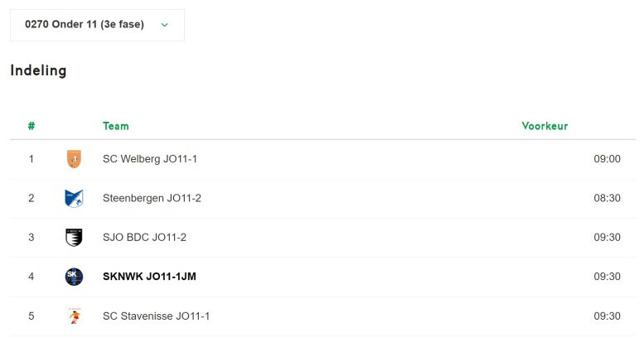Open SJO BDC JO11-2 team

point(144,238)
